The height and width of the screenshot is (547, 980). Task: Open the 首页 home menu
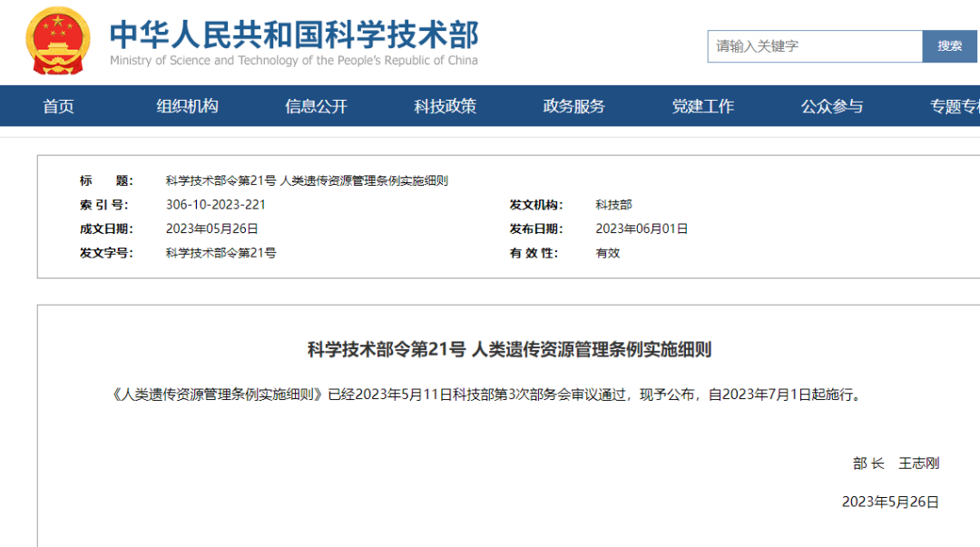pos(58,106)
